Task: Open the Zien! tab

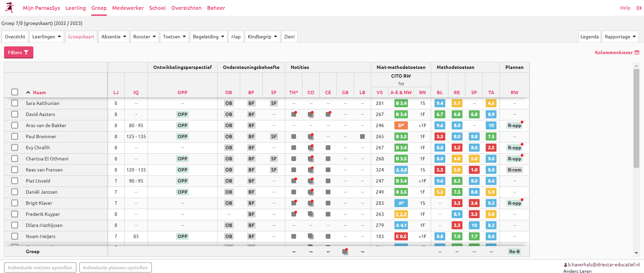Action: 289,37
